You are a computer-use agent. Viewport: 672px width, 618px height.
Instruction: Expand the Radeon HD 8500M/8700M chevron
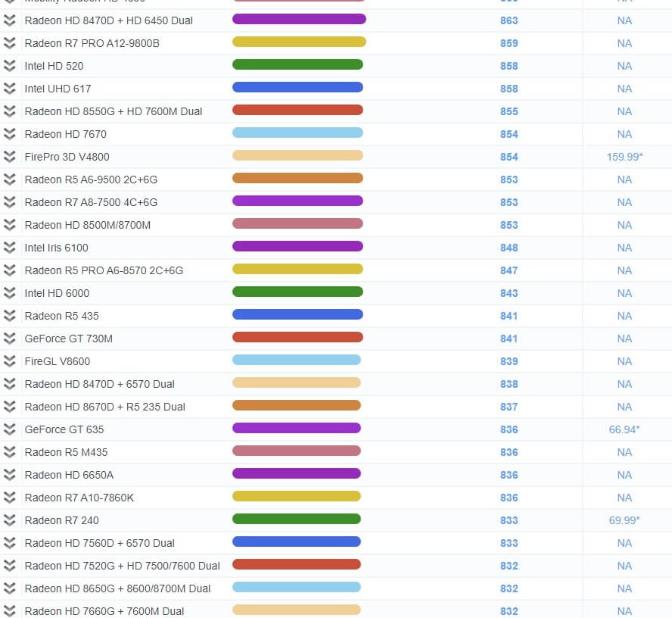[x=9, y=225]
